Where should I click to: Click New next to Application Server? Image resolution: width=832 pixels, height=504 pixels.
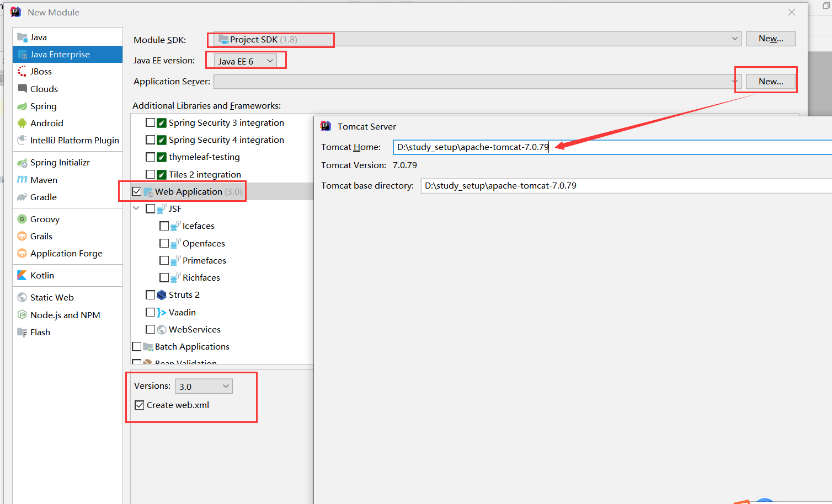pyautogui.click(x=771, y=81)
